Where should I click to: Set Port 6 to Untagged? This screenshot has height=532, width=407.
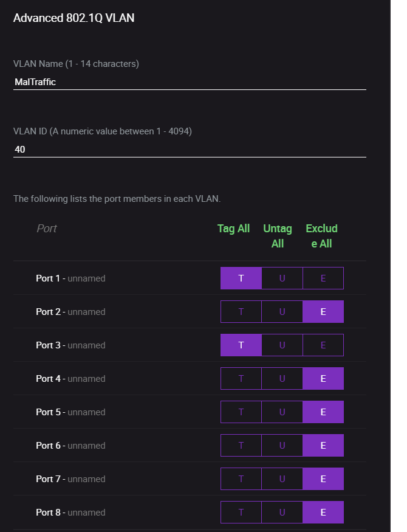pos(282,446)
